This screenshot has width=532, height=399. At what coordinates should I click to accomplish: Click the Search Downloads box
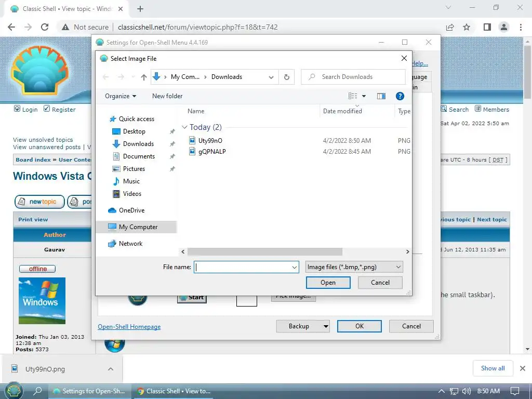tap(353, 77)
